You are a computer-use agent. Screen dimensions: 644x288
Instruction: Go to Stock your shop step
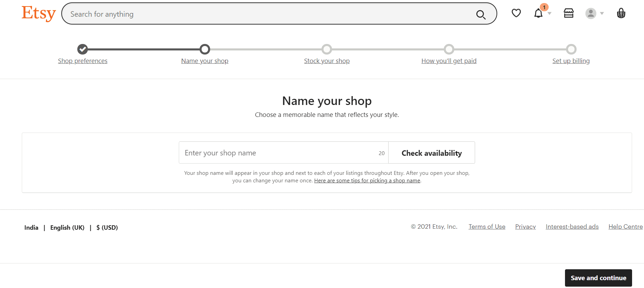point(327,61)
